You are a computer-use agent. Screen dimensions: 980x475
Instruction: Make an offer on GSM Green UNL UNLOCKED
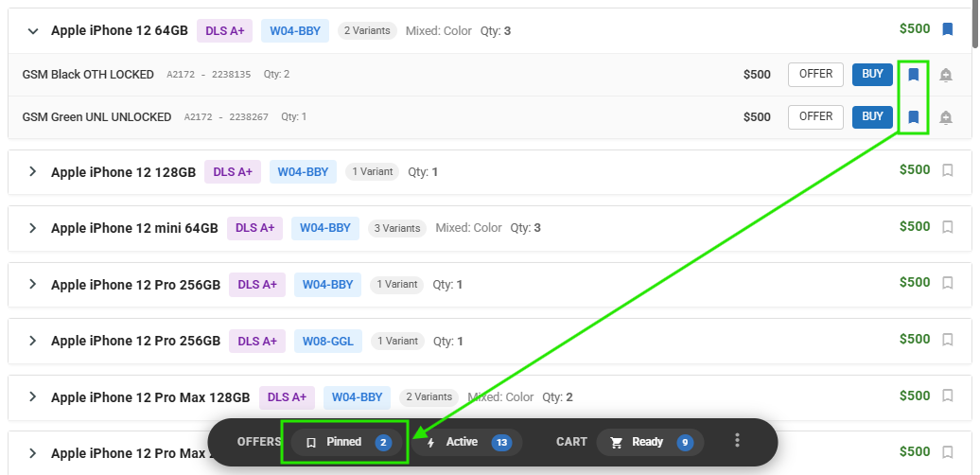point(815,117)
